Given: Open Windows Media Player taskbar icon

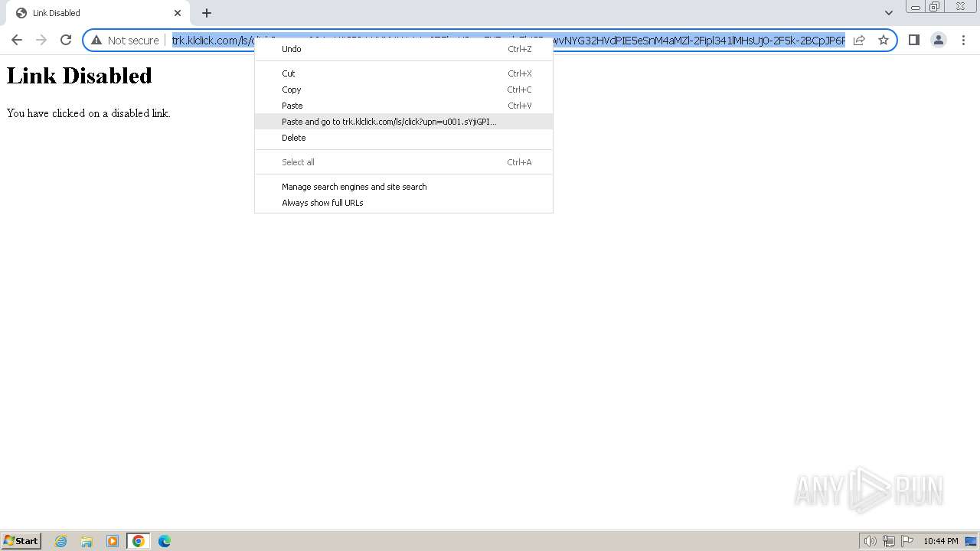Looking at the screenshot, I should pos(113,541).
